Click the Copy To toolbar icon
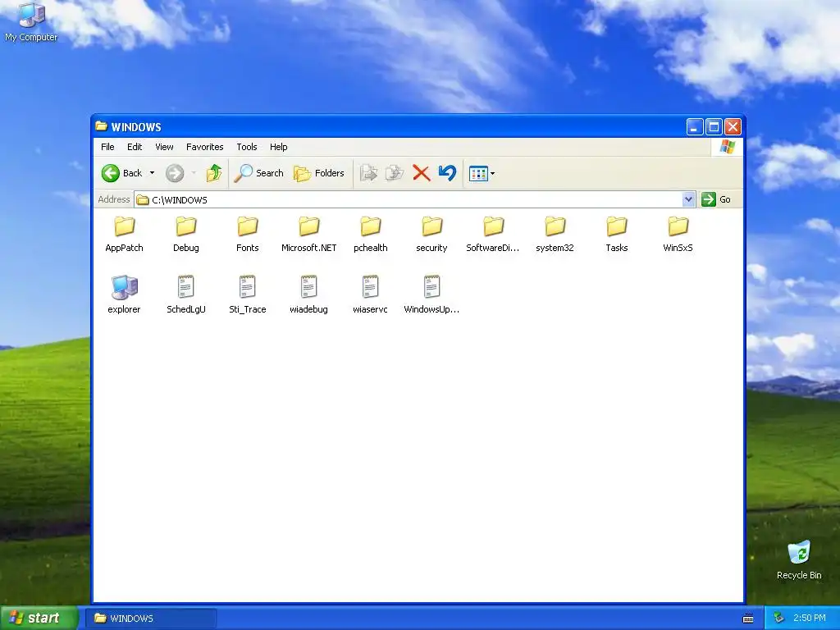 point(395,173)
